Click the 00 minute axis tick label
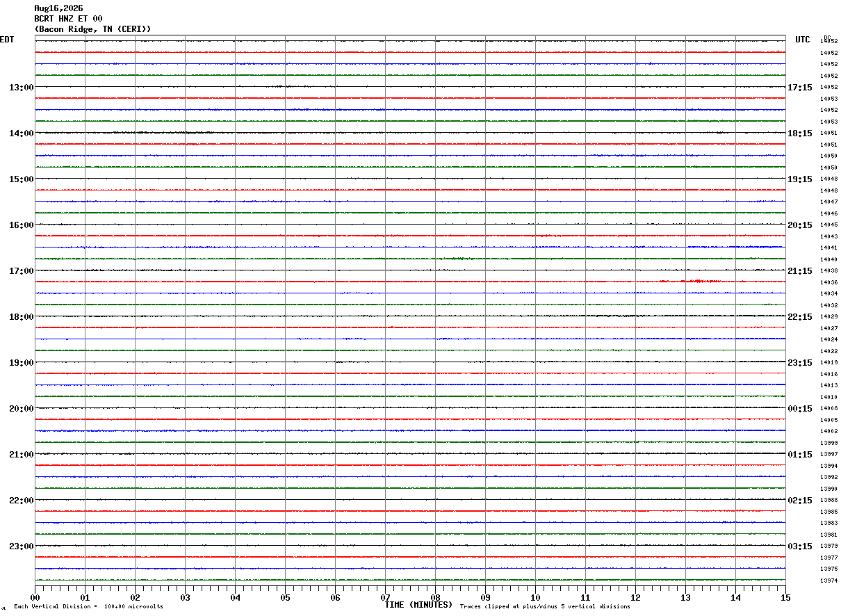Screen dimensions: 841x616 coord(35,597)
